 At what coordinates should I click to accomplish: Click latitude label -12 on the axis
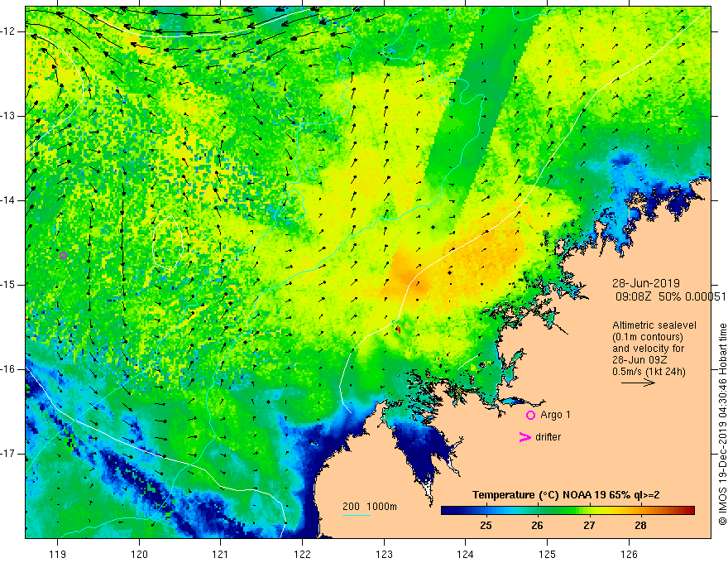[x=7, y=31]
